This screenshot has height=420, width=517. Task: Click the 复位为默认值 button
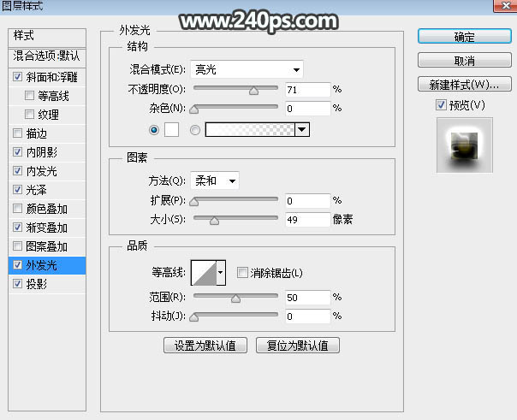click(298, 346)
